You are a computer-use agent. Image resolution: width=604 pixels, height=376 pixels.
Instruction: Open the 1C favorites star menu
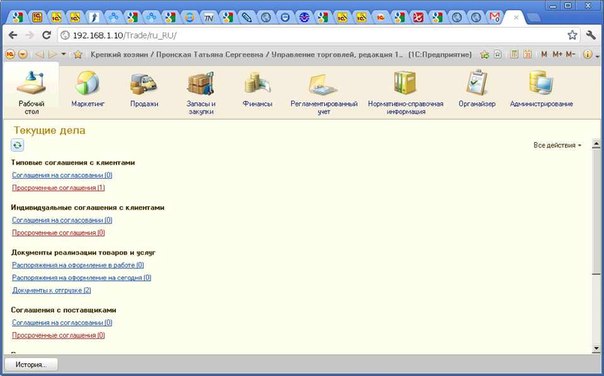coord(78,55)
